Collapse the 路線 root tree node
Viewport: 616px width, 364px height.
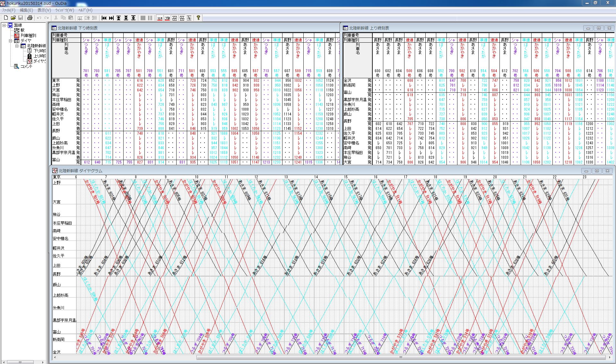pos(4,25)
